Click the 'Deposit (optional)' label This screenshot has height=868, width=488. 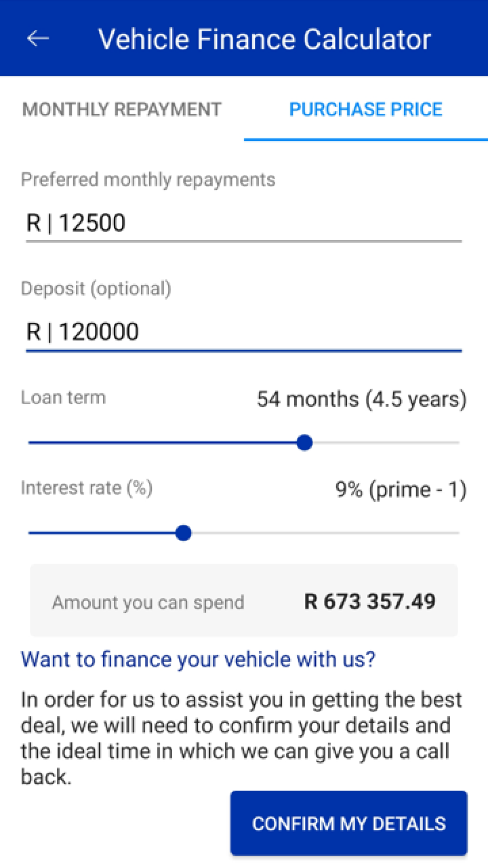pyautogui.click(x=96, y=288)
